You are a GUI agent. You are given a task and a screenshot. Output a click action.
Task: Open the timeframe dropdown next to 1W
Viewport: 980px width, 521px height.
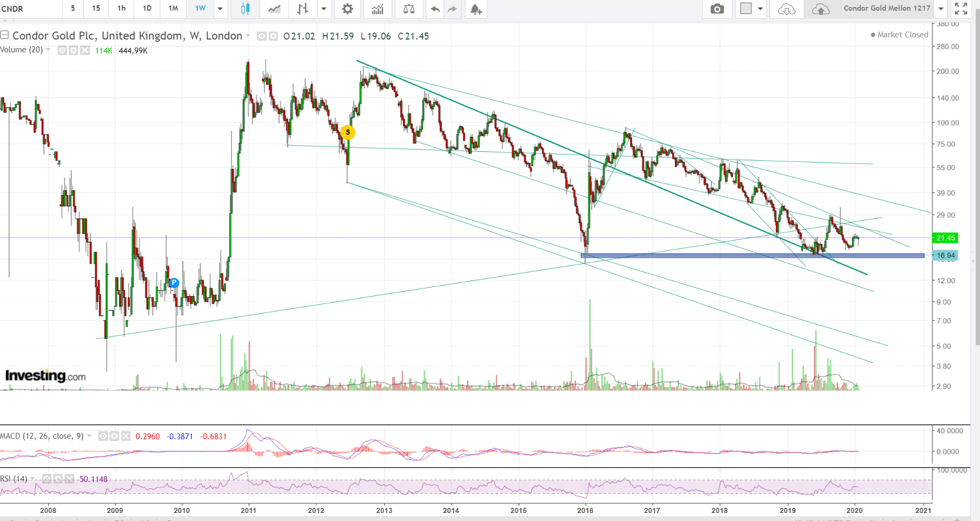pos(220,9)
